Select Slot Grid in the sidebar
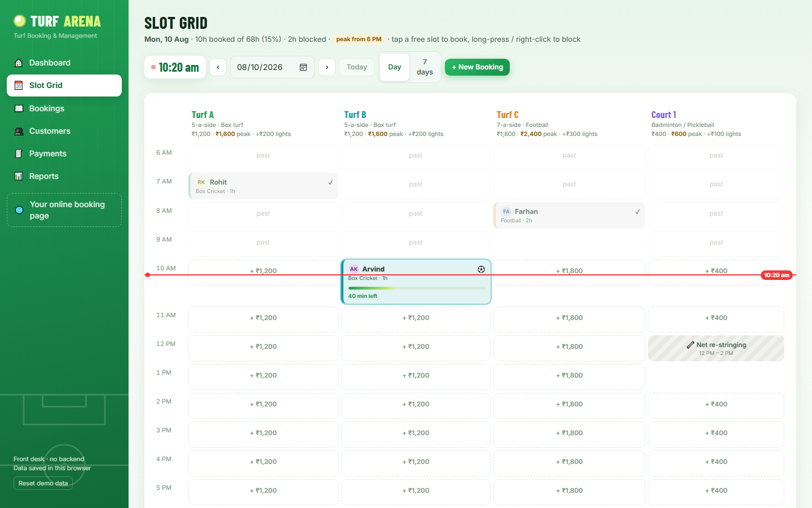The height and width of the screenshot is (508, 812). [64, 85]
